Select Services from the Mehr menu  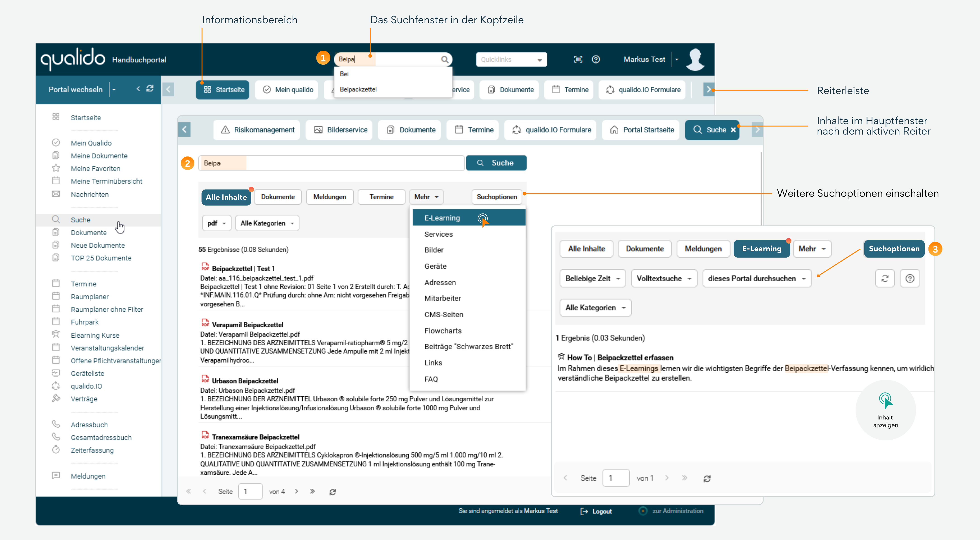pyautogui.click(x=469, y=234)
